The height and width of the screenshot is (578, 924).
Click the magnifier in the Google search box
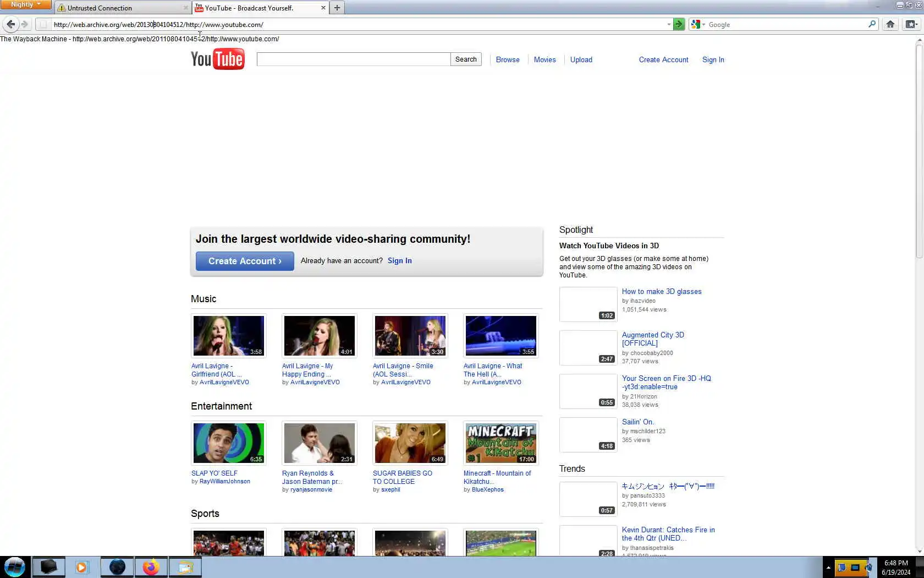[872, 24]
